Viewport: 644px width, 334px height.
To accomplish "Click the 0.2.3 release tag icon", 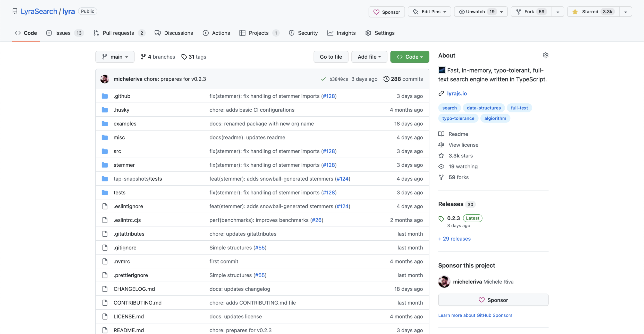I will (x=441, y=218).
